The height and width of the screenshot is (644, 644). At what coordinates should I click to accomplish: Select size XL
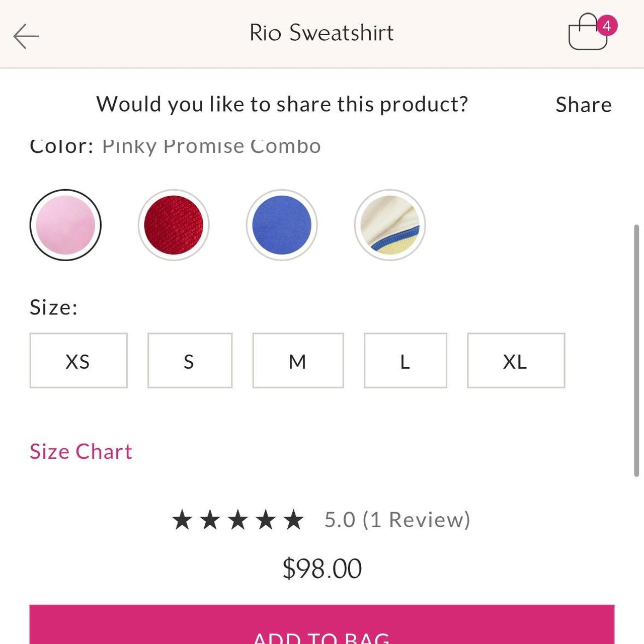(x=516, y=360)
